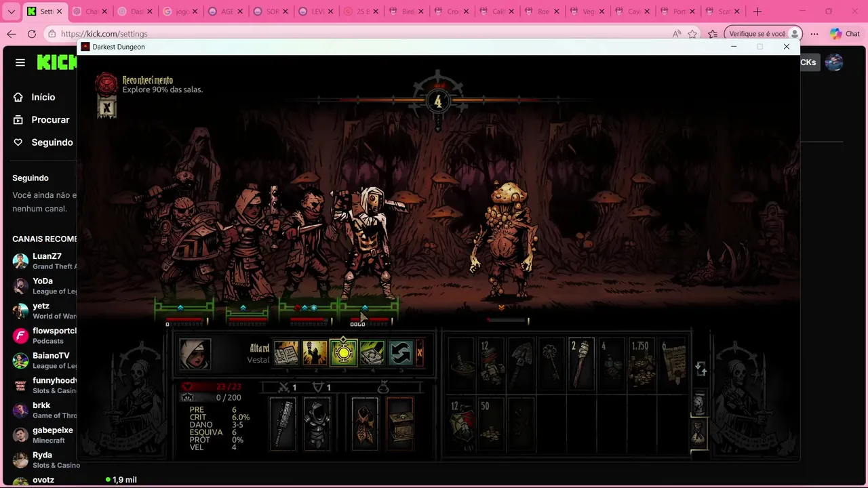Click the mace weapon equipment slot

pyautogui.click(x=283, y=424)
